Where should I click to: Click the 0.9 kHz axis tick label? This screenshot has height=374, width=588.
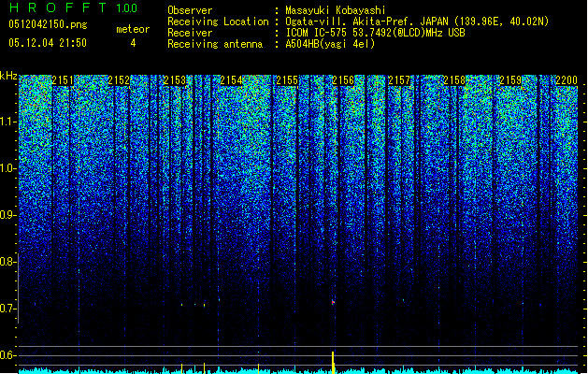tap(8, 215)
